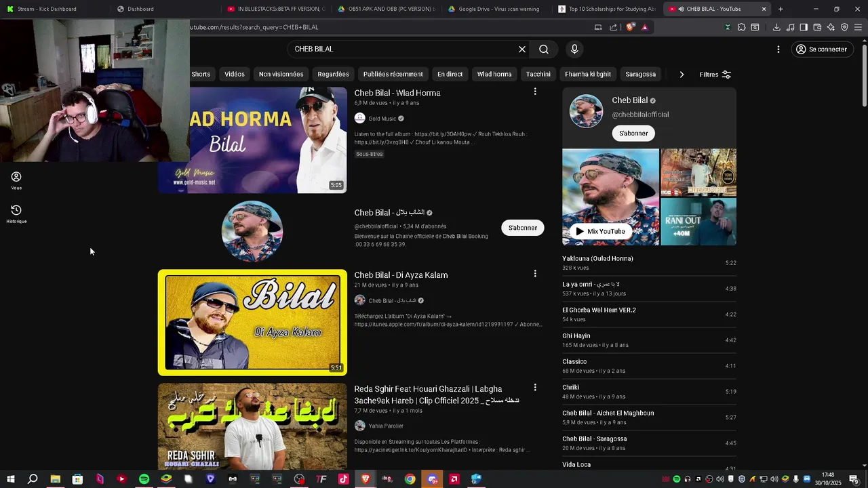The image size is (868, 488).
Task: Open the browser downloads icon
Action: click(x=776, y=27)
